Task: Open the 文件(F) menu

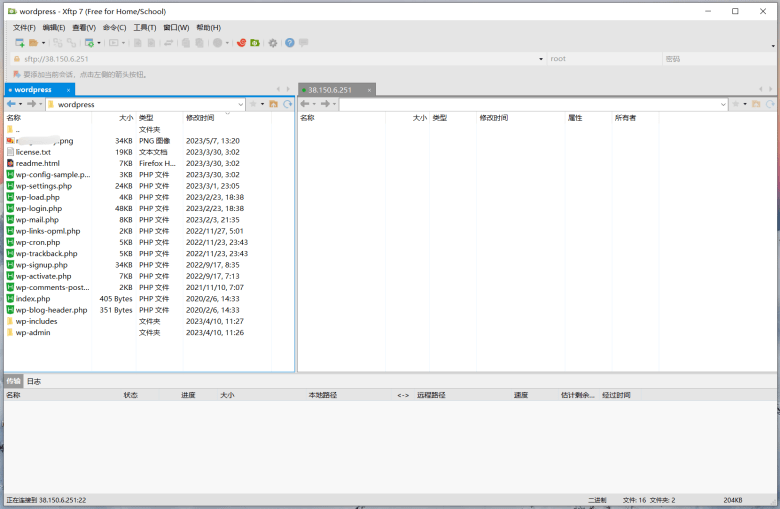Action: 24,27
